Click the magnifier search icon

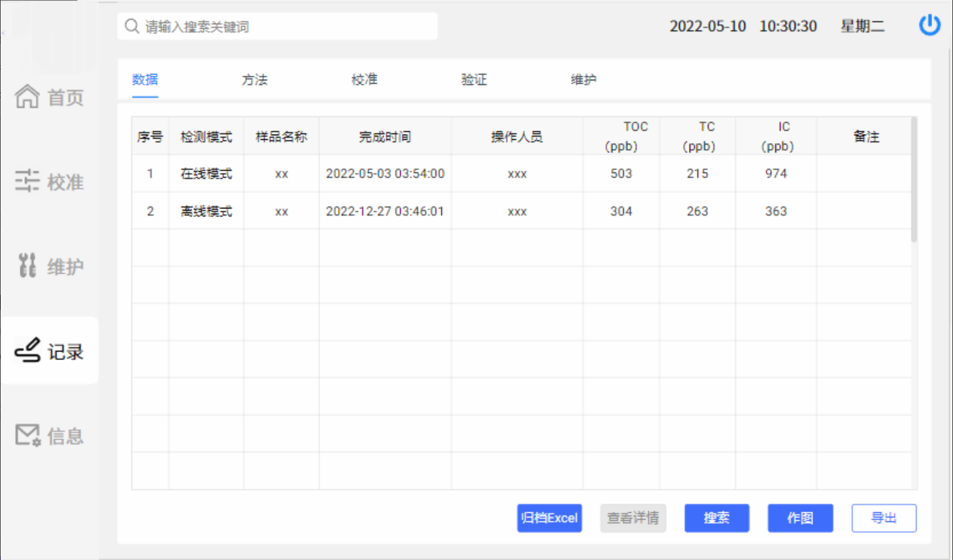click(132, 26)
